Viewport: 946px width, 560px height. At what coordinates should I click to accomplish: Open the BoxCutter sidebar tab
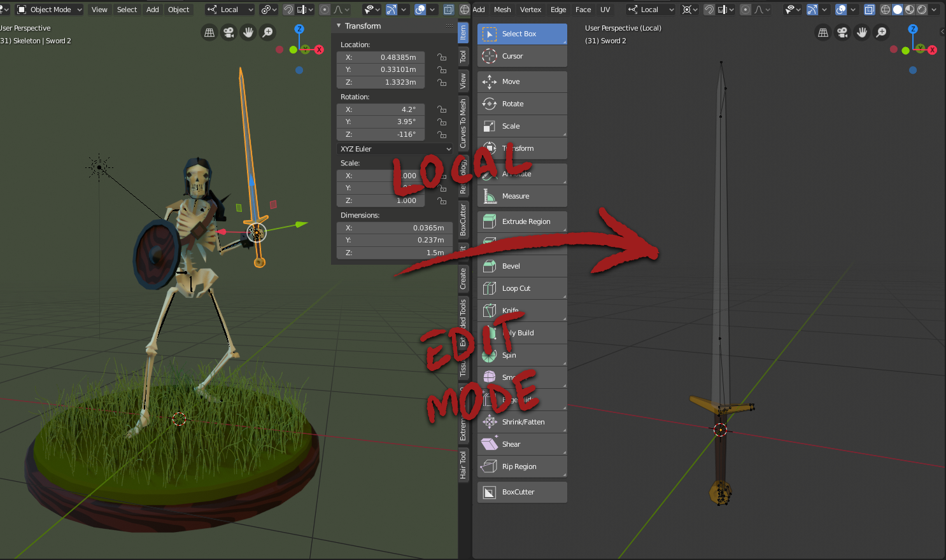pyautogui.click(x=463, y=220)
